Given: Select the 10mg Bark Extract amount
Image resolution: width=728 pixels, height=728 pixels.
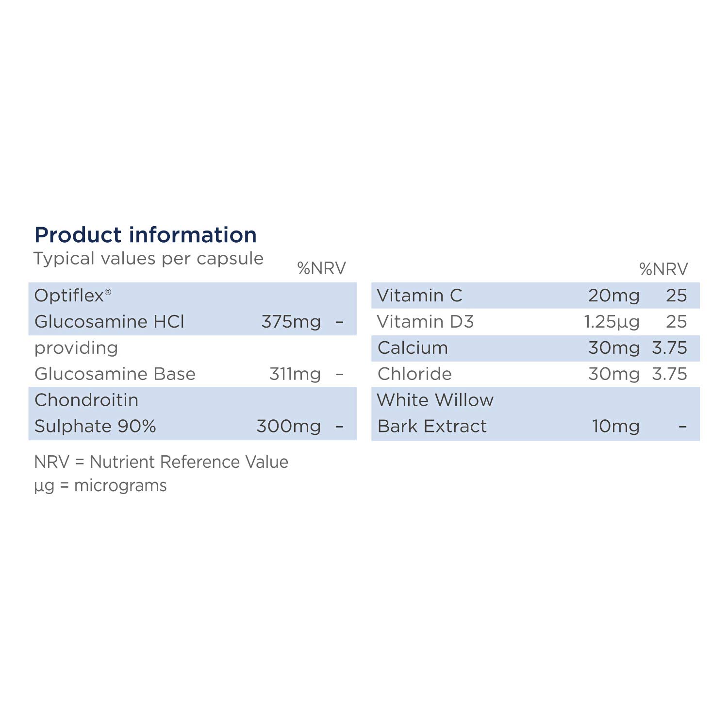Looking at the screenshot, I should pos(615,426).
